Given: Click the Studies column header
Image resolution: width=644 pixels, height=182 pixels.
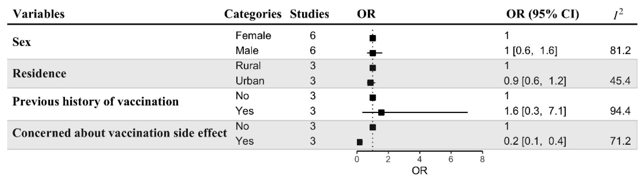Looking at the screenshot, I should click(309, 14).
